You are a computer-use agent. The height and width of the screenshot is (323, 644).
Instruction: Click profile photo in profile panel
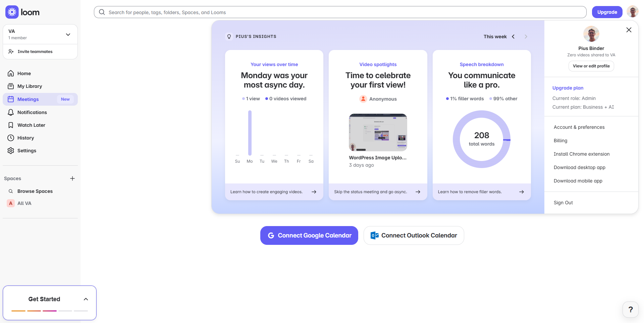[x=591, y=34]
